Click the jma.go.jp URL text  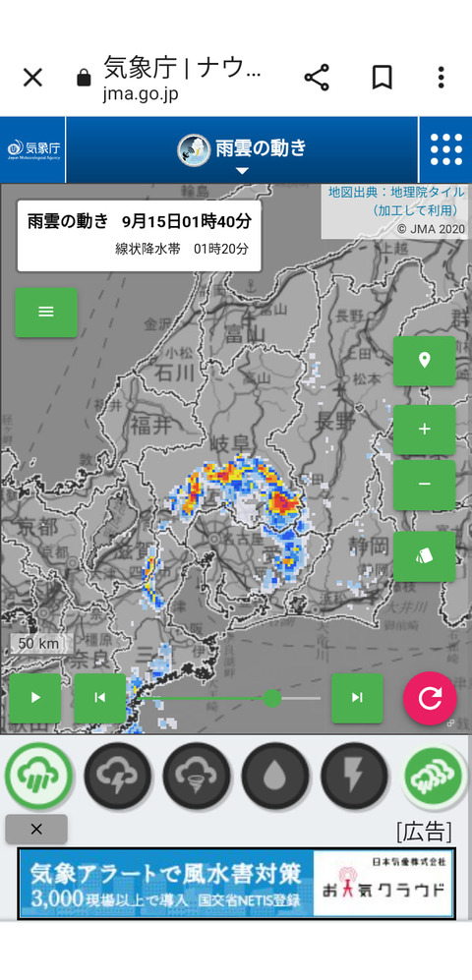[x=141, y=94]
